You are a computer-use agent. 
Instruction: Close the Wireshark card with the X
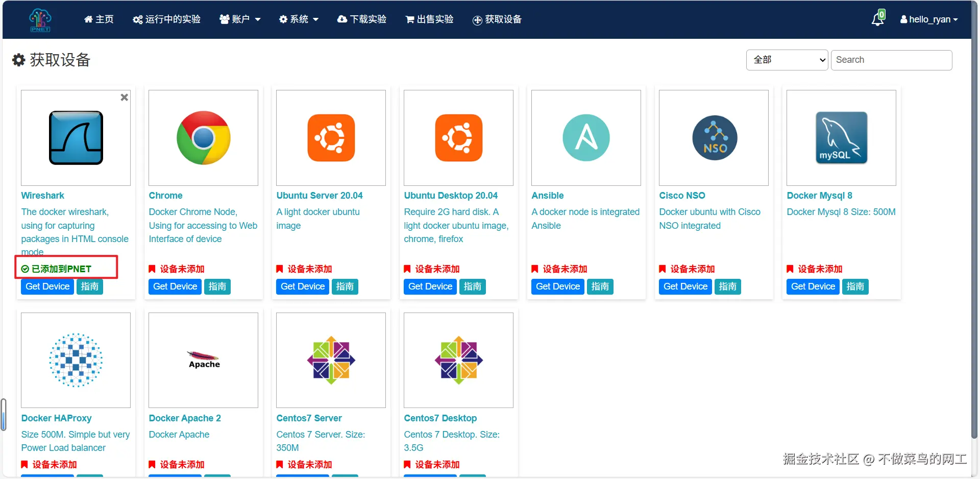click(124, 97)
